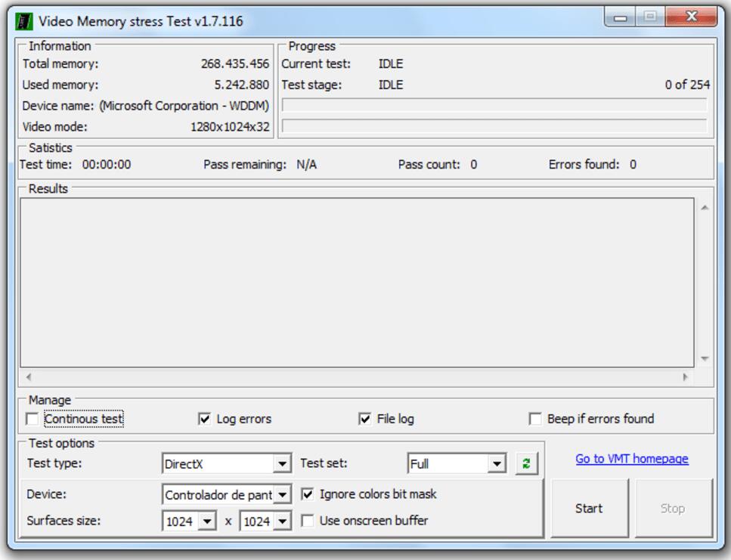Click the Results vertical scrollbar down arrow

point(705,358)
